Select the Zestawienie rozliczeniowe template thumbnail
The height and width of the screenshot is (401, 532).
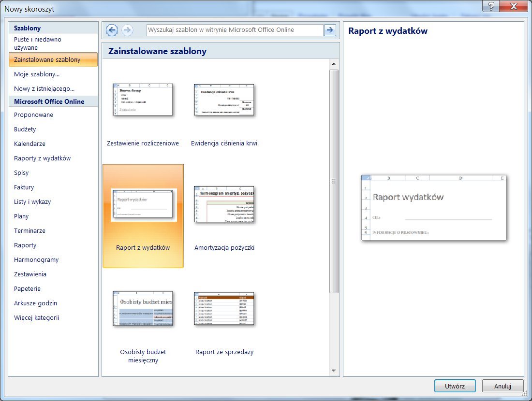143,100
